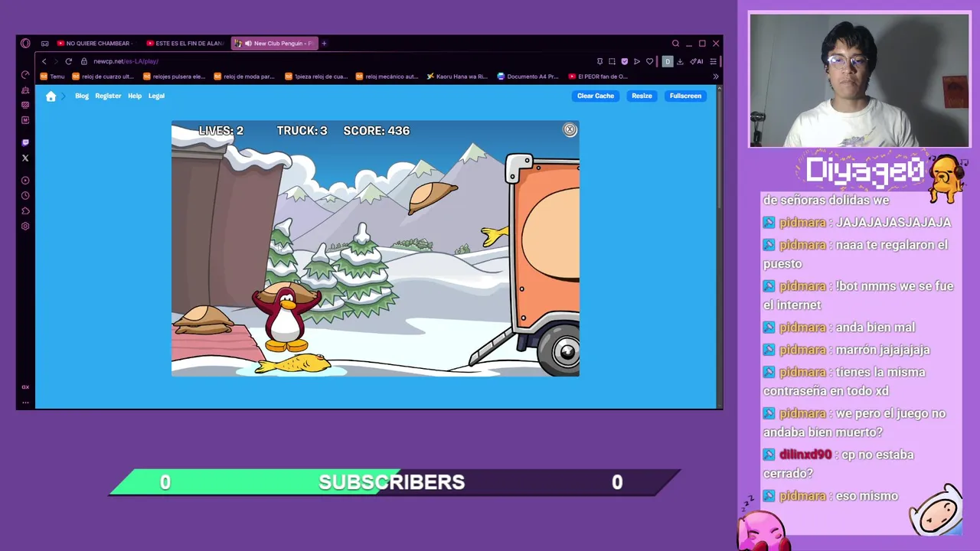Open the reloj mecánico bookmark
980x551 pixels.
pos(387,77)
